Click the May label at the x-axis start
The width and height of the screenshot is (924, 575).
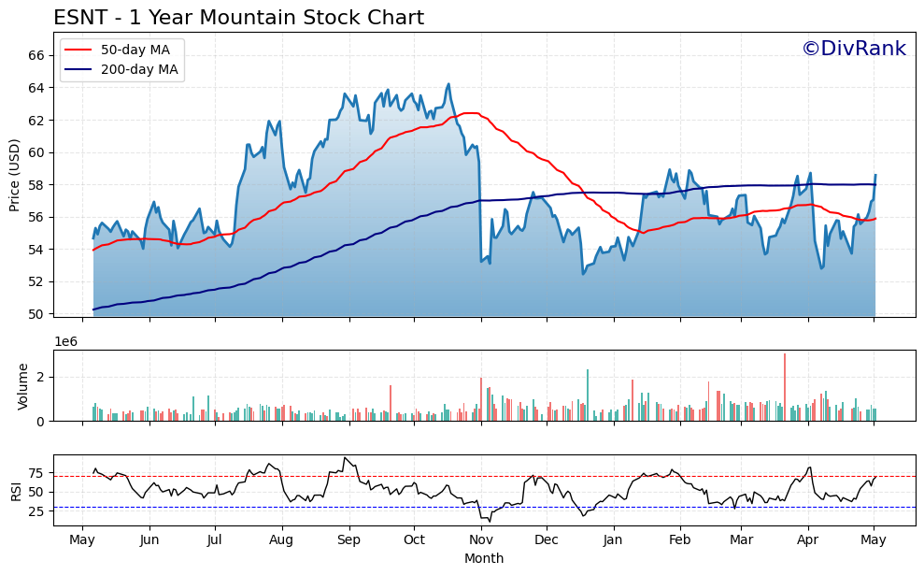point(82,540)
